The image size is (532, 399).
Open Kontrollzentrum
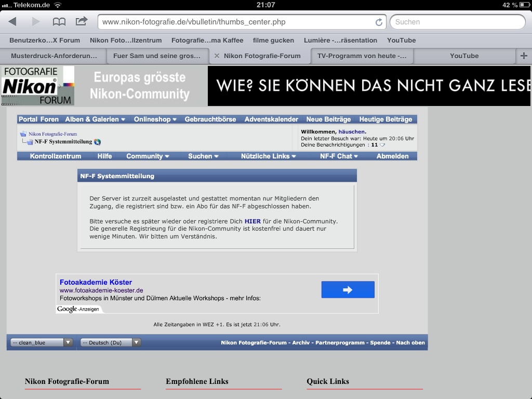click(56, 156)
